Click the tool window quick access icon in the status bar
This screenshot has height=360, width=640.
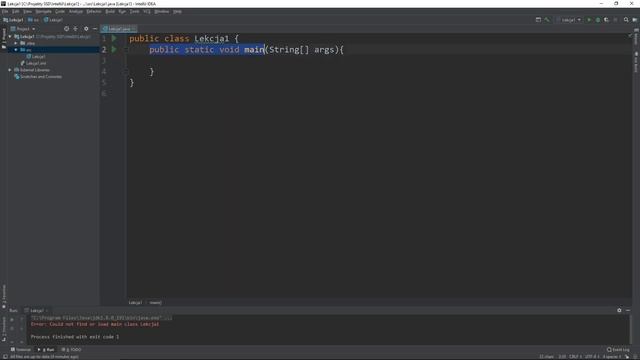[5, 356]
